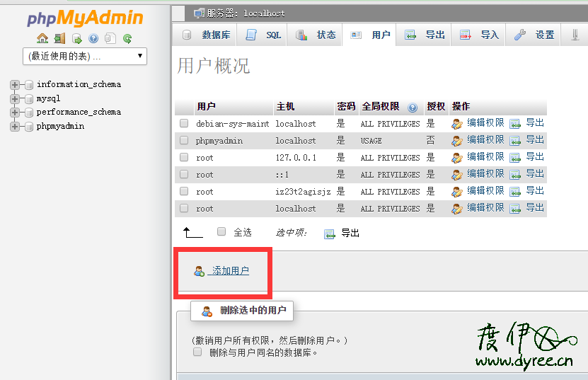Click the phpMyAdmin home icon
Image resolution: width=588 pixels, height=380 pixels.
point(42,38)
